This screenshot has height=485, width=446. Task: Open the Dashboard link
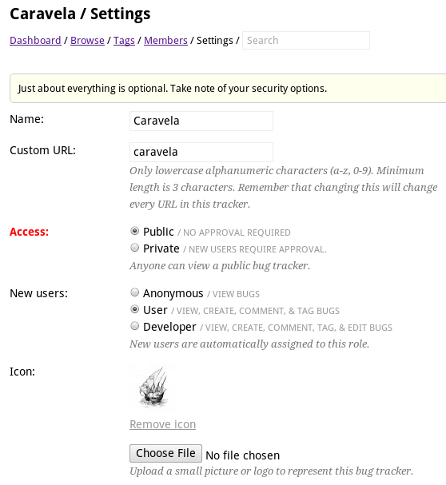(35, 40)
